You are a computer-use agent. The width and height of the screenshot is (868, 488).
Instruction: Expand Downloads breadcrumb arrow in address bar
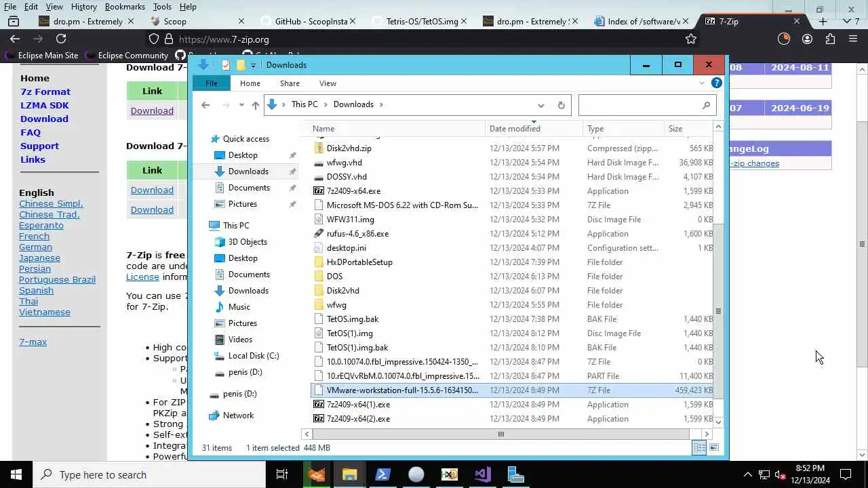[x=381, y=104]
